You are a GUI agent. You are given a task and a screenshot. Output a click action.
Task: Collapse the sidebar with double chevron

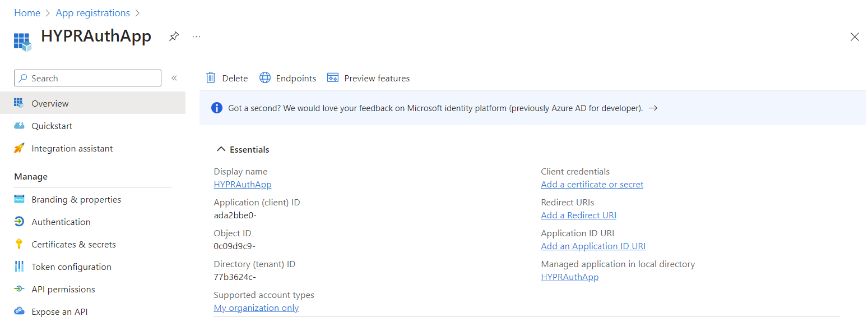click(174, 78)
